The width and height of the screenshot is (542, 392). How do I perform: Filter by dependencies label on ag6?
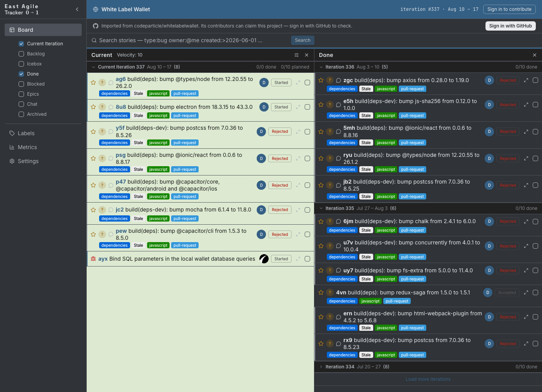click(x=115, y=94)
